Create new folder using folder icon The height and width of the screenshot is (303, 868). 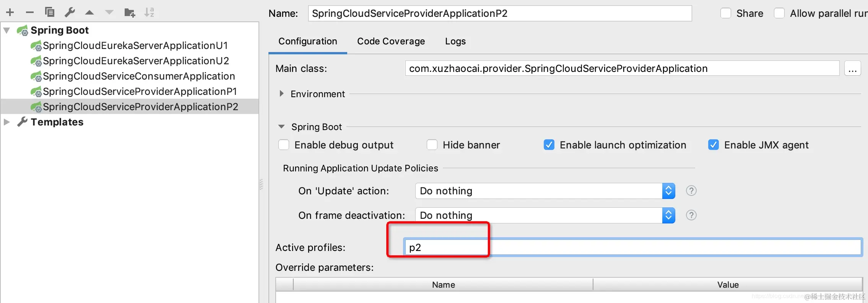coord(130,13)
